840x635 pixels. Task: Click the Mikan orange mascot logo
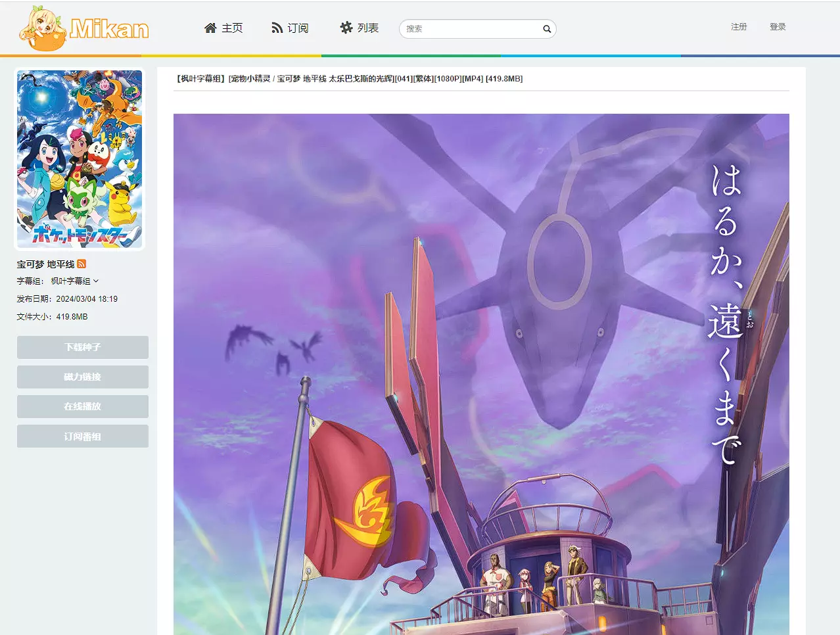point(43,29)
